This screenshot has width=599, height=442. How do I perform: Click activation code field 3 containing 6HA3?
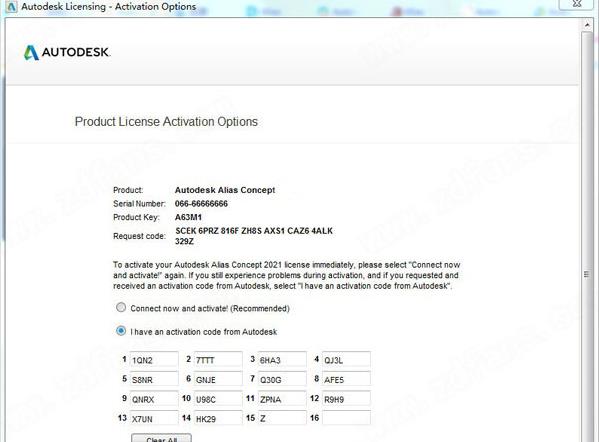click(282, 360)
